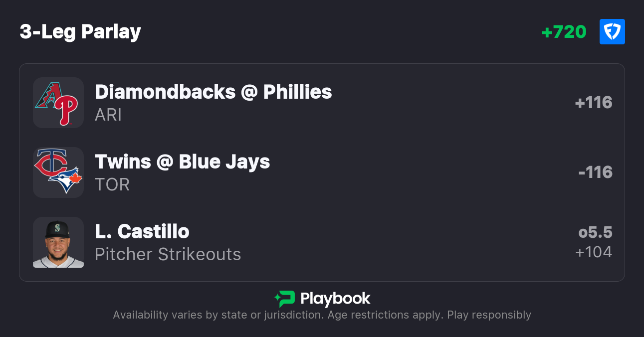This screenshot has height=337, width=644.
Task: Click the +116 ARI moneyline odds
Action: [593, 103]
